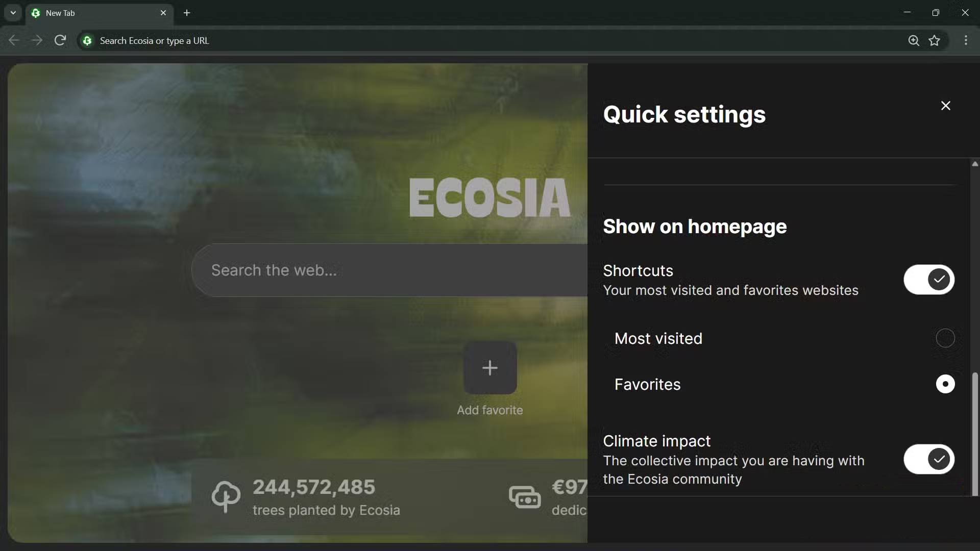Image resolution: width=980 pixels, height=551 pixels.
Task: Reload the current page
Action: [60, 40]
